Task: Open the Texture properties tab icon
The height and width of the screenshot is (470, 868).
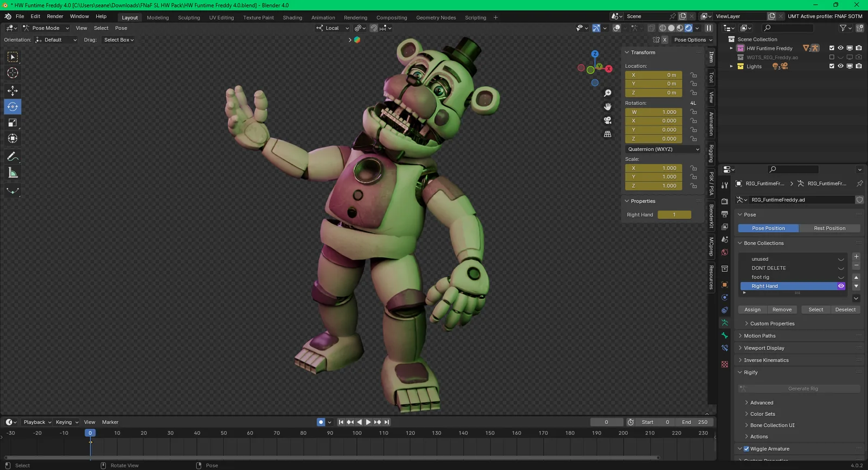Action: tap(725, 364)
